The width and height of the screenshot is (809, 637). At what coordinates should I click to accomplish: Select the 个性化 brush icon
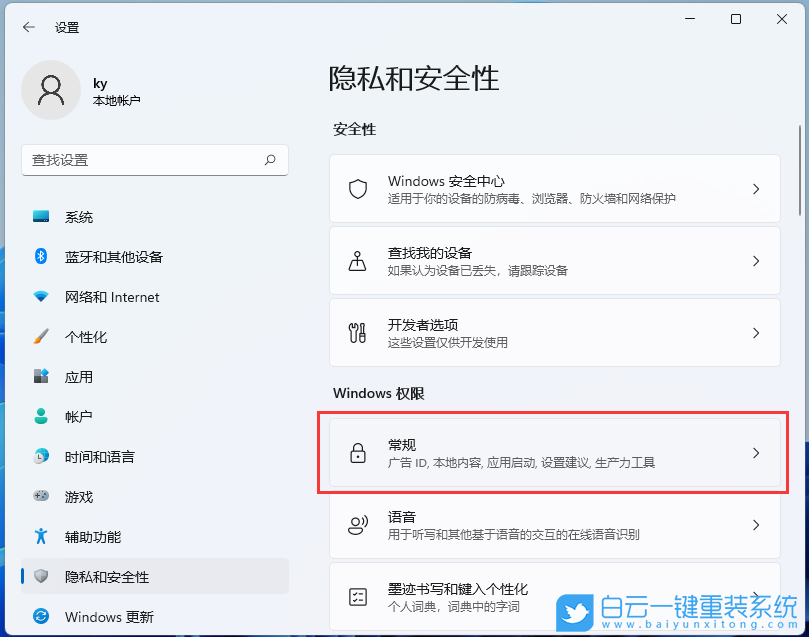[40, 337]
